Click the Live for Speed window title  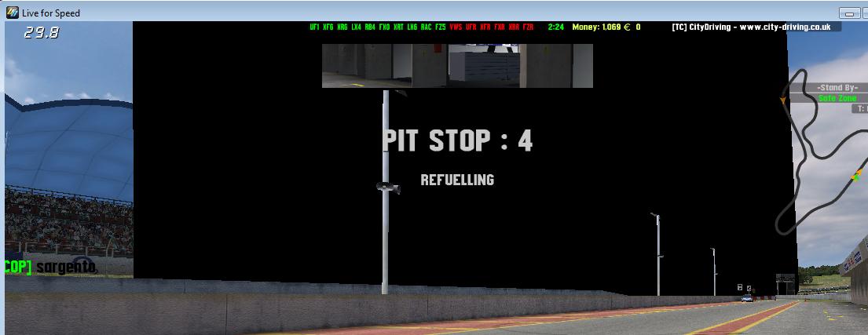pyautogui.click(x=51, y=13)
